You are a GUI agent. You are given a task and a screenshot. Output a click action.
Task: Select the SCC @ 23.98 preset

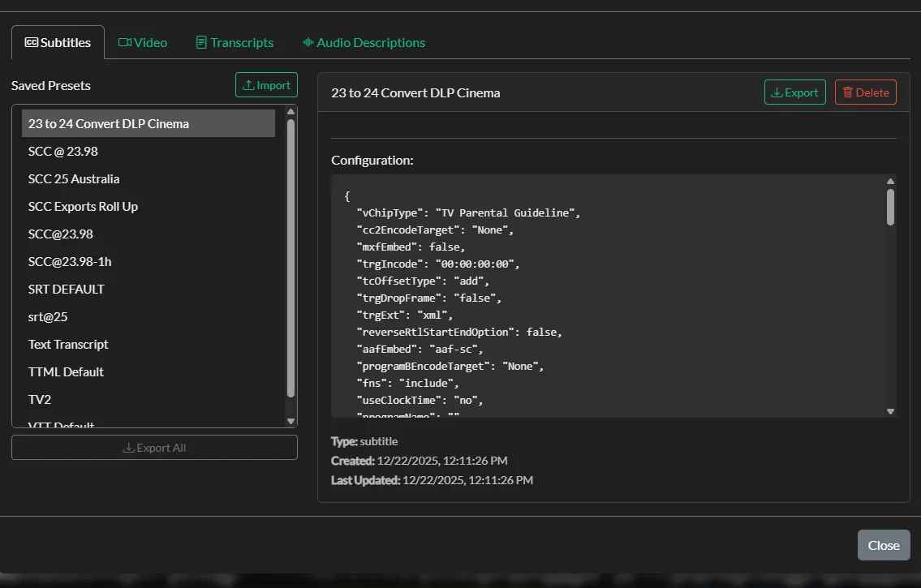click(x=148, y=152)
